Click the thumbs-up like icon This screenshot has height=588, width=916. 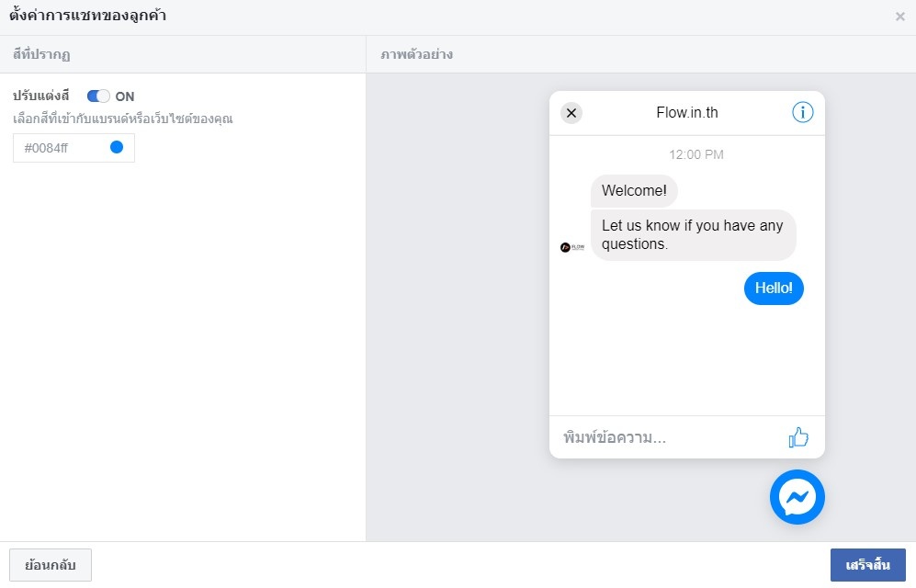pos(798,436)
